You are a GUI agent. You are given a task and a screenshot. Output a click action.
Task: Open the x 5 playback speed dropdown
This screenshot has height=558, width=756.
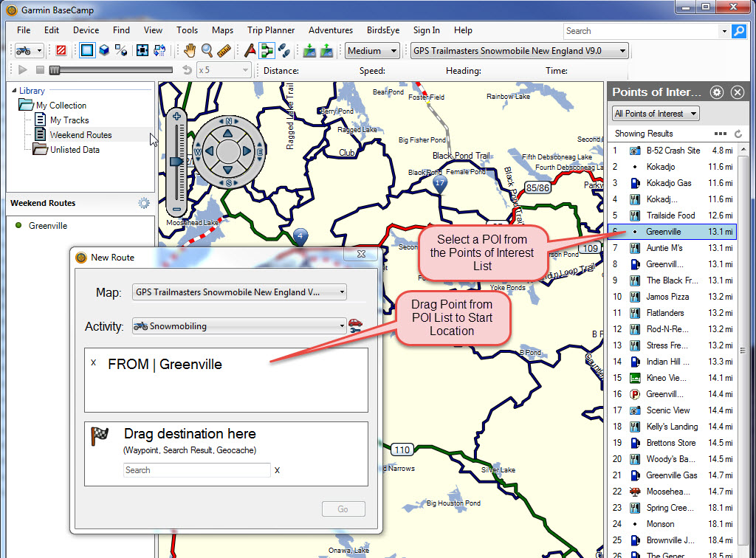pyautogui.click(x=223, y=70)
